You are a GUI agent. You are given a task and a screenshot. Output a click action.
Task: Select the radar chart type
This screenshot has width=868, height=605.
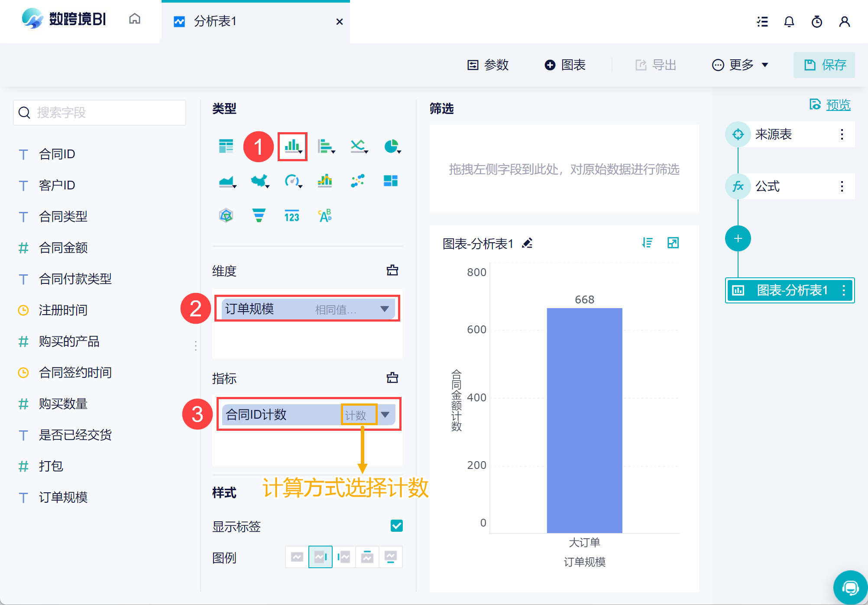pos(226,215)
